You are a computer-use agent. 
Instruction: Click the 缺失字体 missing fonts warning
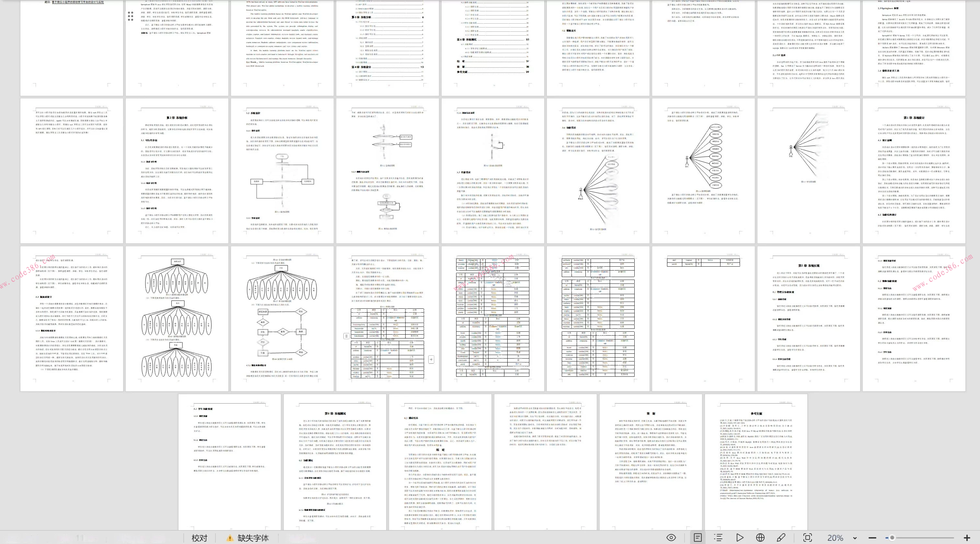coord(248,538)
